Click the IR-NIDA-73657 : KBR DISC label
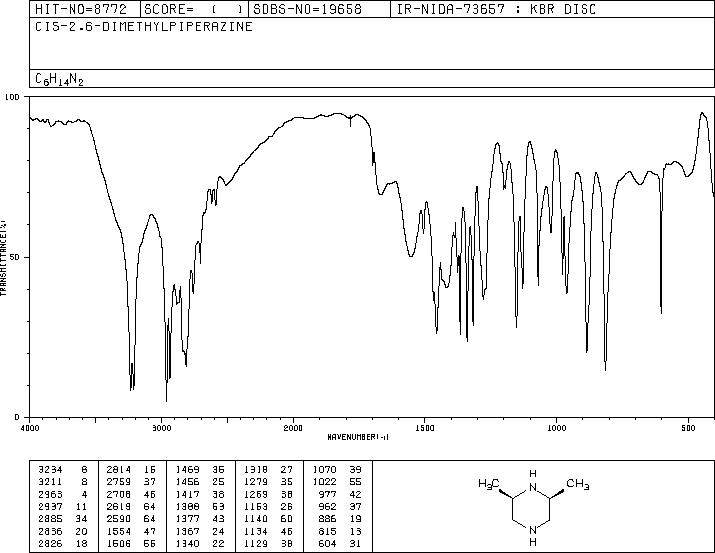The height and width of the screenshot is (553, 715). pos(496,9)
